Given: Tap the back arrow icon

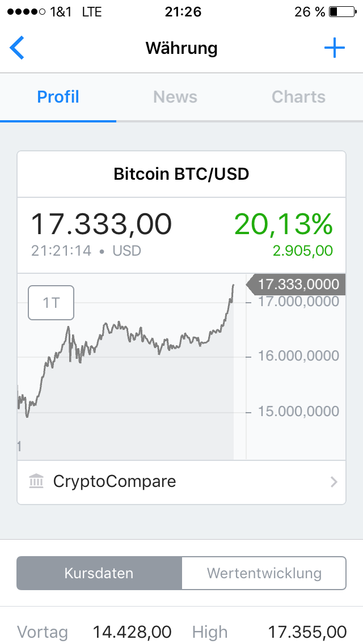Looking at the screenshot, I should pyautogui.click(x=17, y=48).
